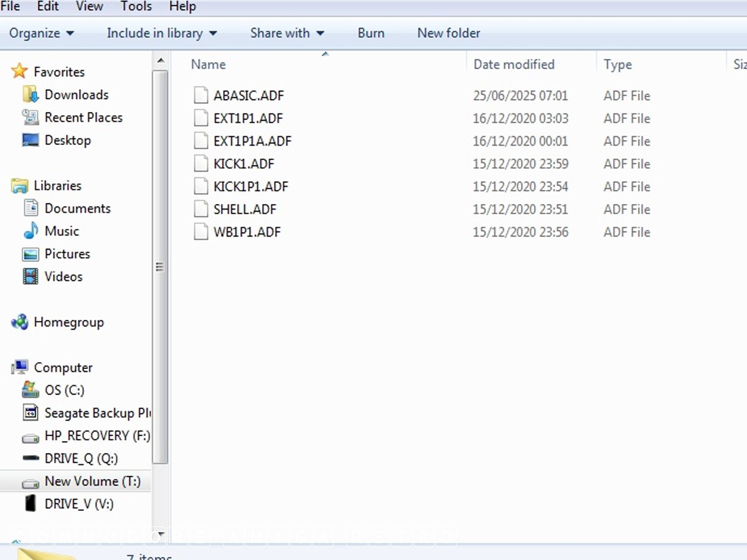Select the DRIVE_V (V:) drive icon
Screen dimensions: 747x560
[31, 503]
